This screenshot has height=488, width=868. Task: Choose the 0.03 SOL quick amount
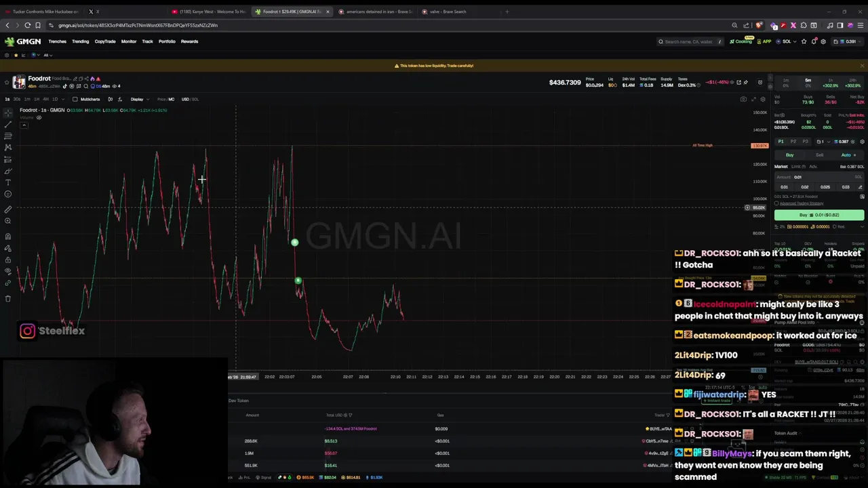point(846,187)
